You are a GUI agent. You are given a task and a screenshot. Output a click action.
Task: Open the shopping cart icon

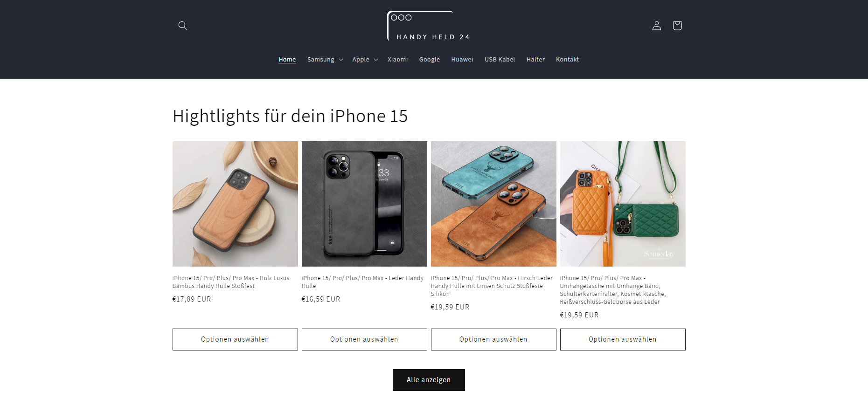click(677, 26)
